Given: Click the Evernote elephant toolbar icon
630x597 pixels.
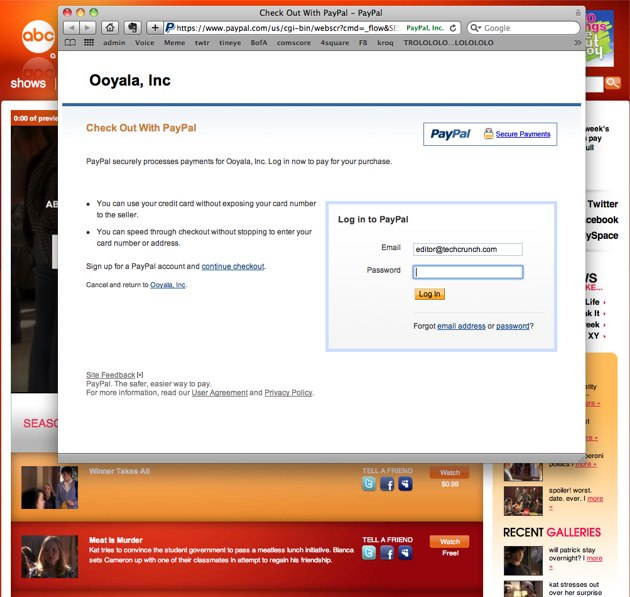Looking at the screenshot, I should click(x=133, y=28).
